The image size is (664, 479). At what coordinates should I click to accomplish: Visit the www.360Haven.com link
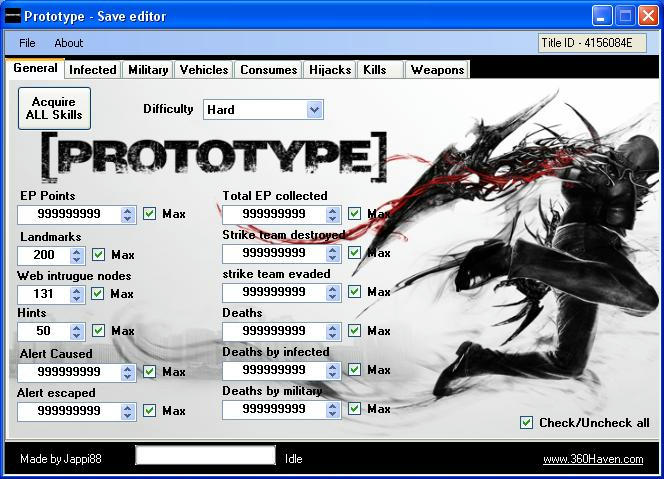pyautogui.click(x=593, y=460)
